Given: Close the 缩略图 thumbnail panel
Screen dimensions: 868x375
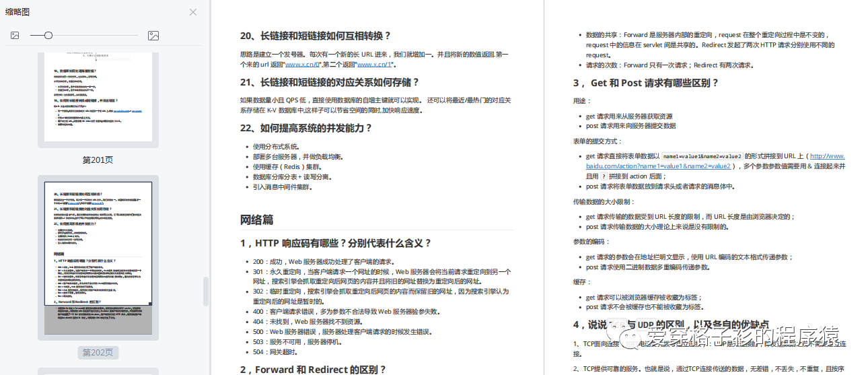Looking at the screenshot, I should [193, 12].
